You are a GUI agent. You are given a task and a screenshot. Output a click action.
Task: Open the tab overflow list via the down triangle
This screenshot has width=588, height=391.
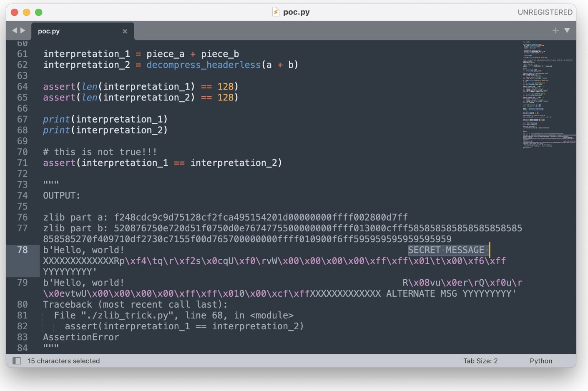coord(567,30)
